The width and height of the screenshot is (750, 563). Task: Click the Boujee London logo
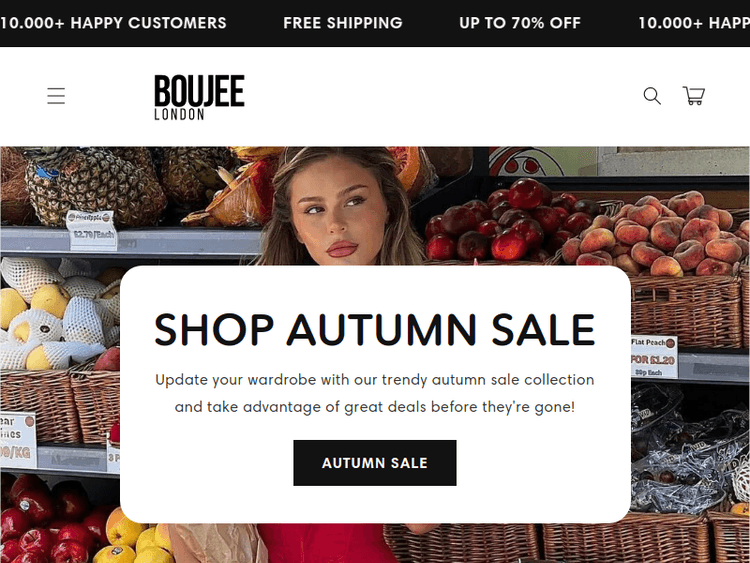[x=199, y=97]
